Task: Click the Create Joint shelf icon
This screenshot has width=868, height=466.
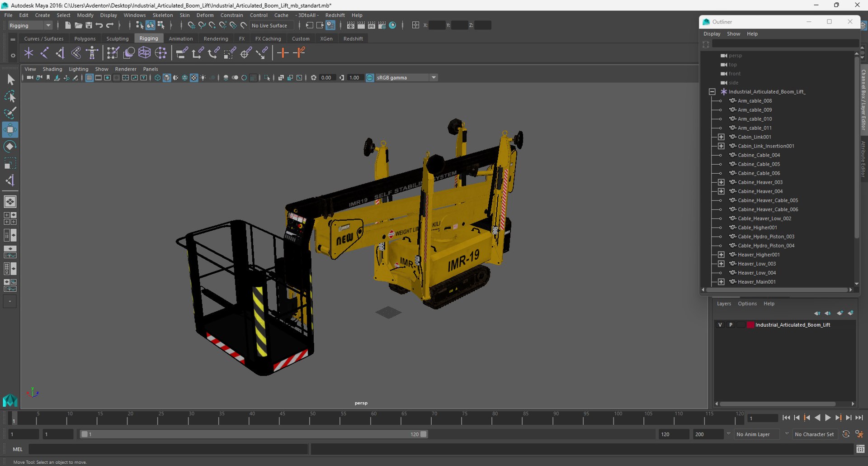Action: point(44,53)
